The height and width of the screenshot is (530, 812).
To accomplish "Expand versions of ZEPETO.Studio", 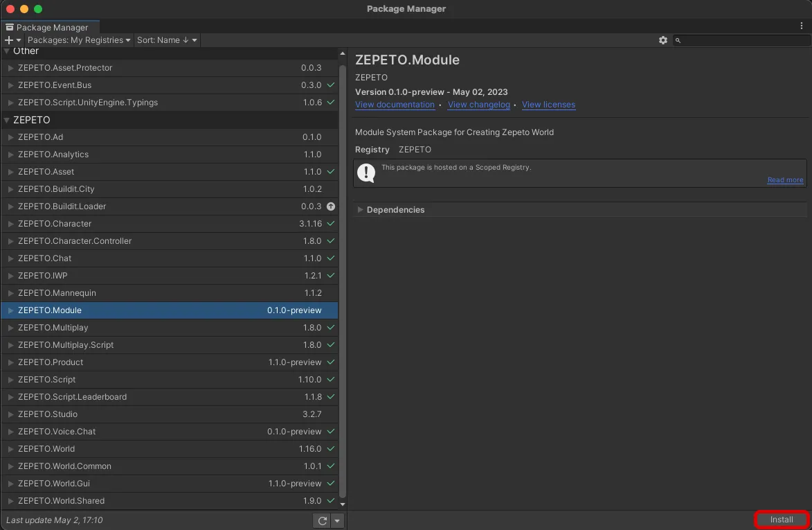I will tap(10, 414).
